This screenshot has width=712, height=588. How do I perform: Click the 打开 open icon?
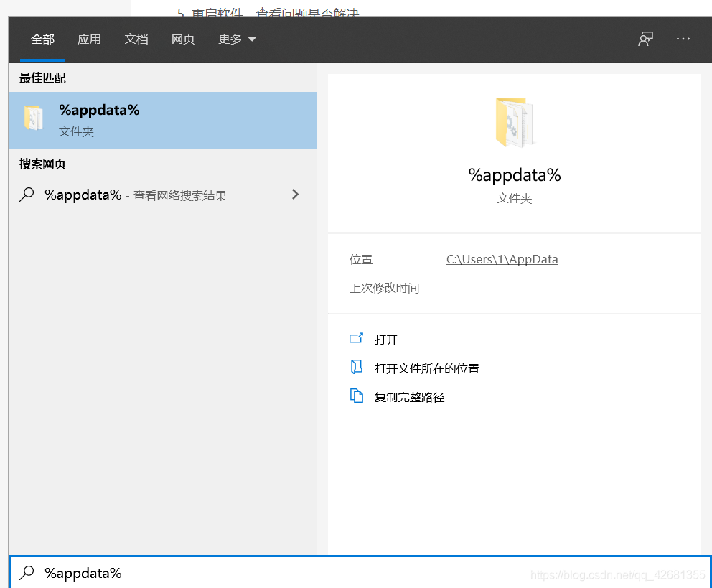click(x=356, y=339)
